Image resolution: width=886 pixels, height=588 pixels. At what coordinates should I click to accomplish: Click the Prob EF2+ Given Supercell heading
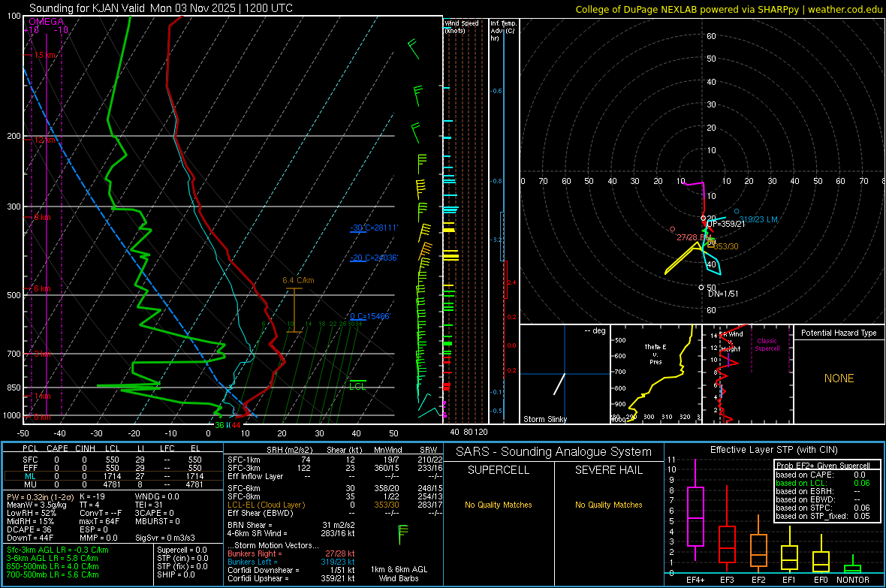pyautogui.click(x=823, y=466)
